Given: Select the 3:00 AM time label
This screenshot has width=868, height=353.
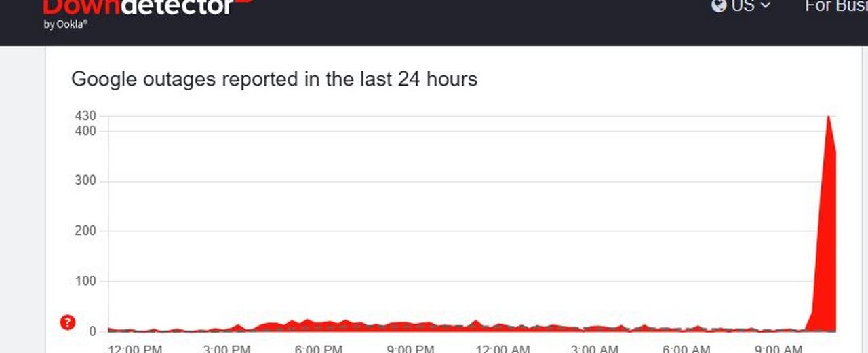Looking at the screenshot, I should click(x=594, y=349).
